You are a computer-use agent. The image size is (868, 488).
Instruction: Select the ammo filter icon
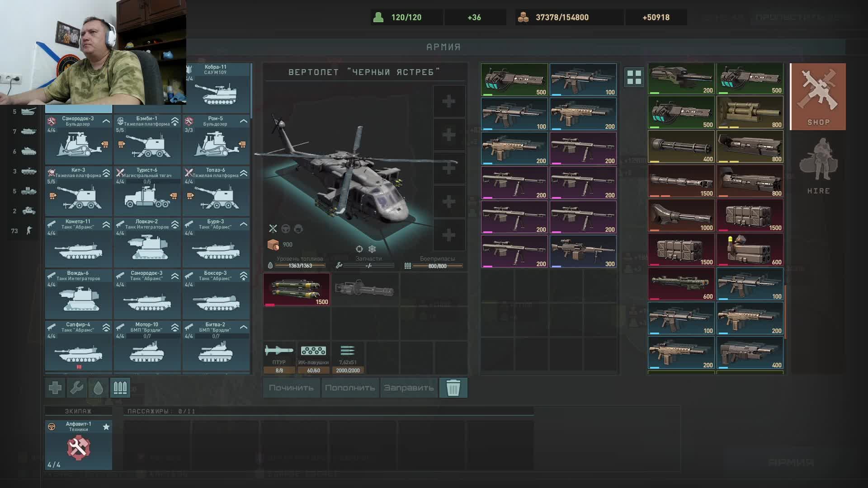click(x=120, y=388)
